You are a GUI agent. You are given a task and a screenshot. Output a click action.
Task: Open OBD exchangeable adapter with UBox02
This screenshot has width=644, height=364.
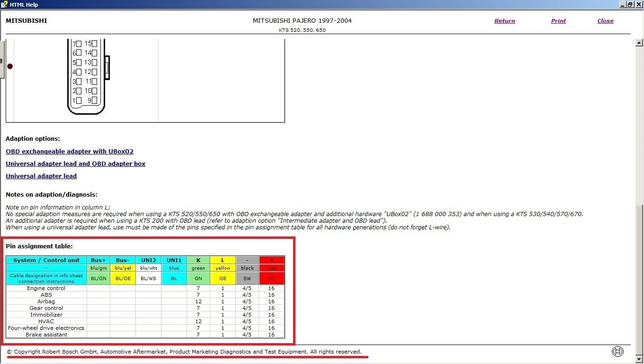(x=70, y=152)
